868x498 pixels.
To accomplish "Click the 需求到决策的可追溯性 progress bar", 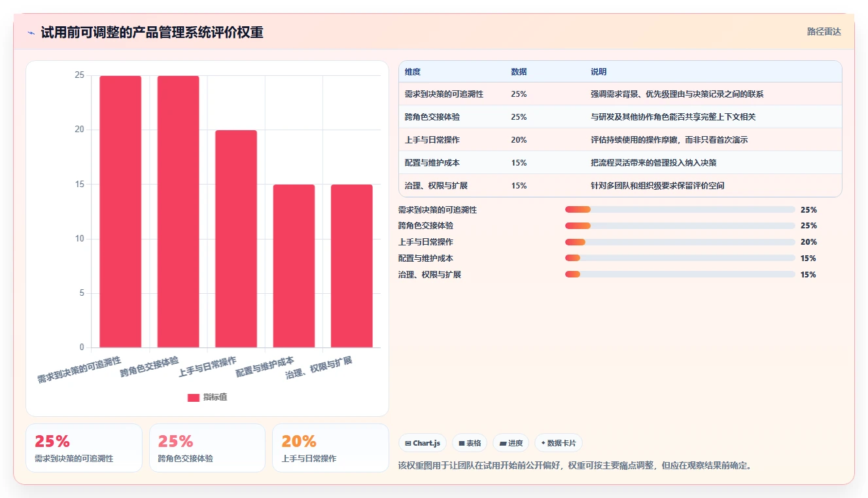I will pos(680,210).
